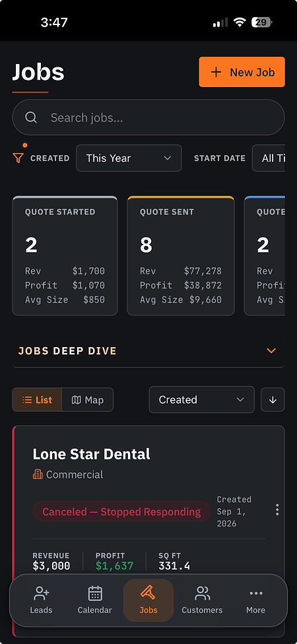Click the search magnifier icon

click(x=31, y=117)
